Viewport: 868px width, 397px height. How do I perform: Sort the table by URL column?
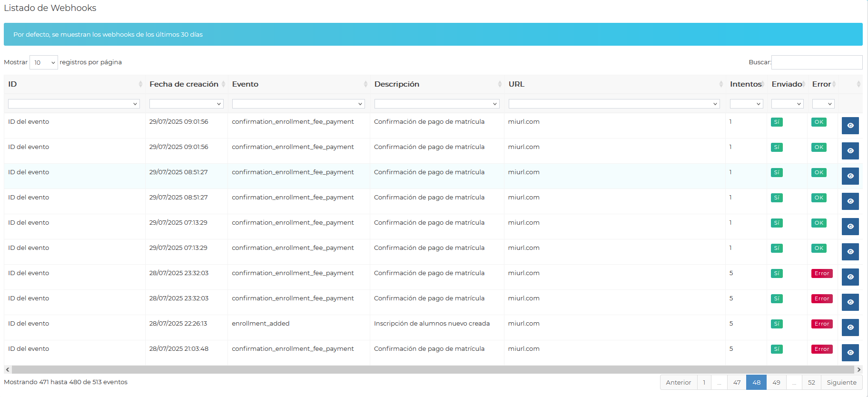click(x=615, y=84)
